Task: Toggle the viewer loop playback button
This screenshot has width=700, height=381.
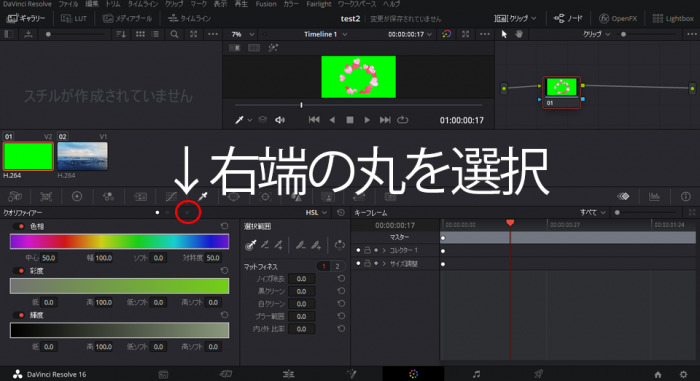Action: (x=403, y=120)
